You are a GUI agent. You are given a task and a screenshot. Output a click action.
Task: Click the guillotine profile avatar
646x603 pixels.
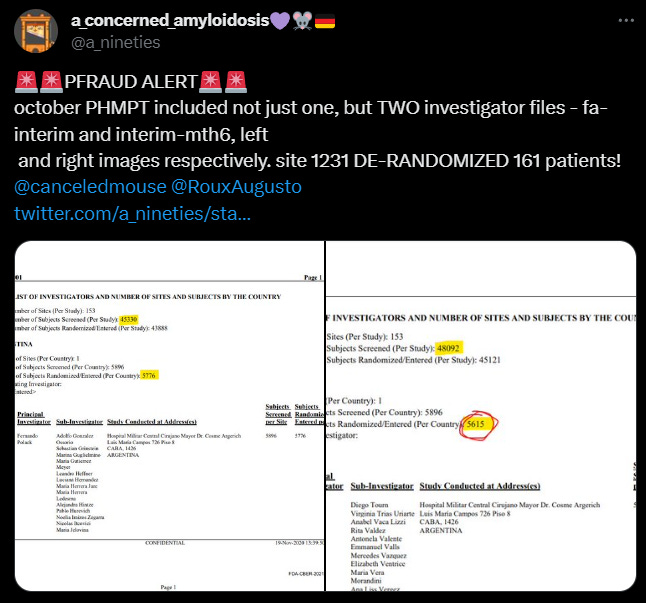(x=36, y=31)
